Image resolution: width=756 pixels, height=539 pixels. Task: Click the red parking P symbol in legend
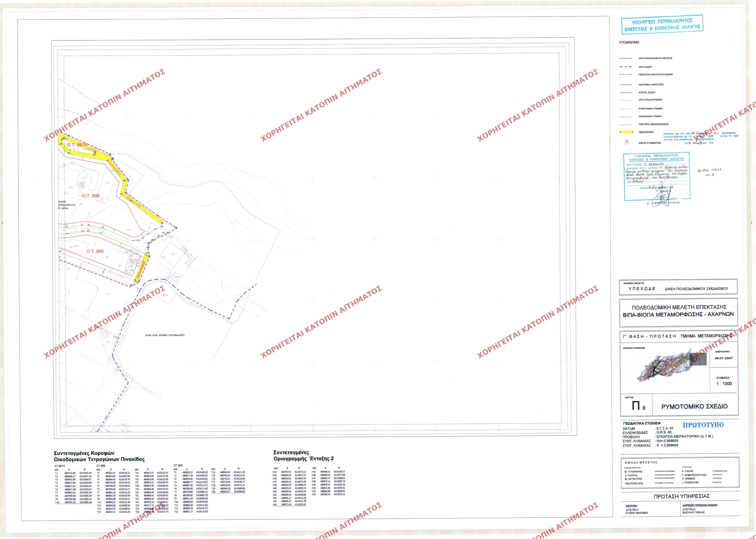coord(627,142)
